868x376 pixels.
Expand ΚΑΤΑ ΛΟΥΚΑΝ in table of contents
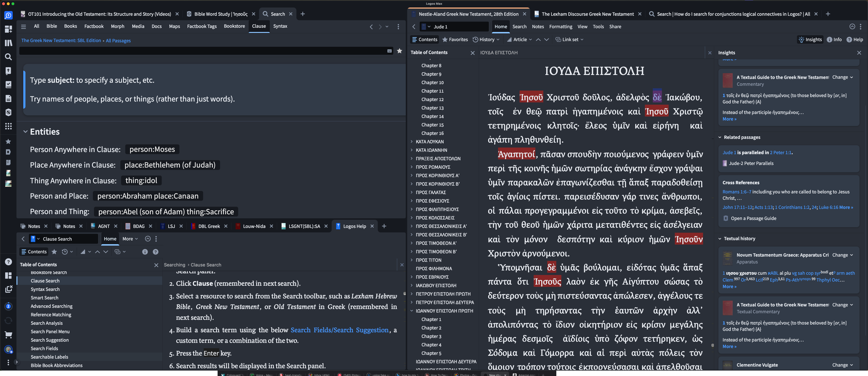[412, 141]
